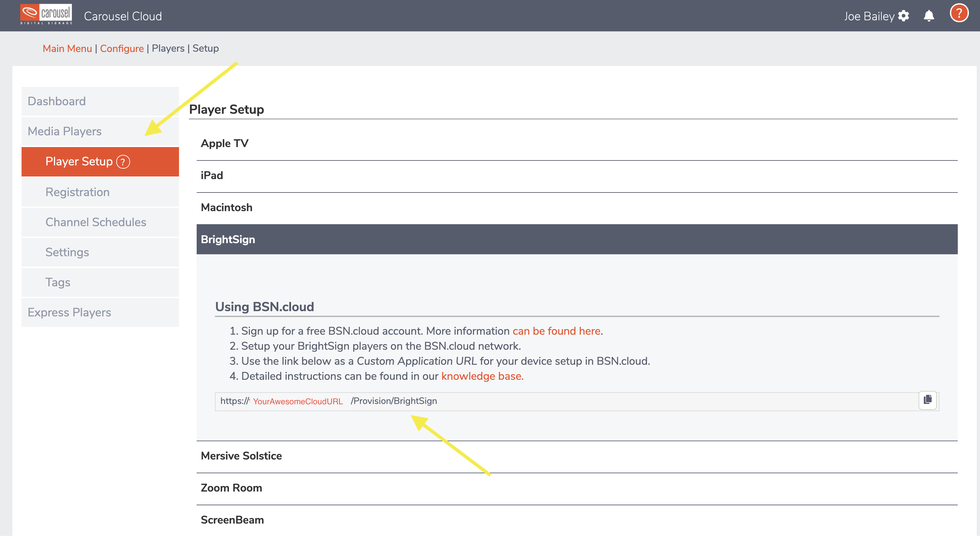The height and width of the screenshot is (536, 980).
Task: Click the red help question mark
Action: point(959,14)
